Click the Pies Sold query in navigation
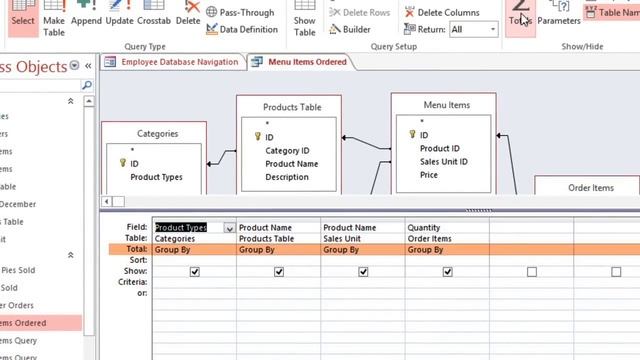Image resolution: width=640 pixels, height=360 pixels. (x=18, y=270)
